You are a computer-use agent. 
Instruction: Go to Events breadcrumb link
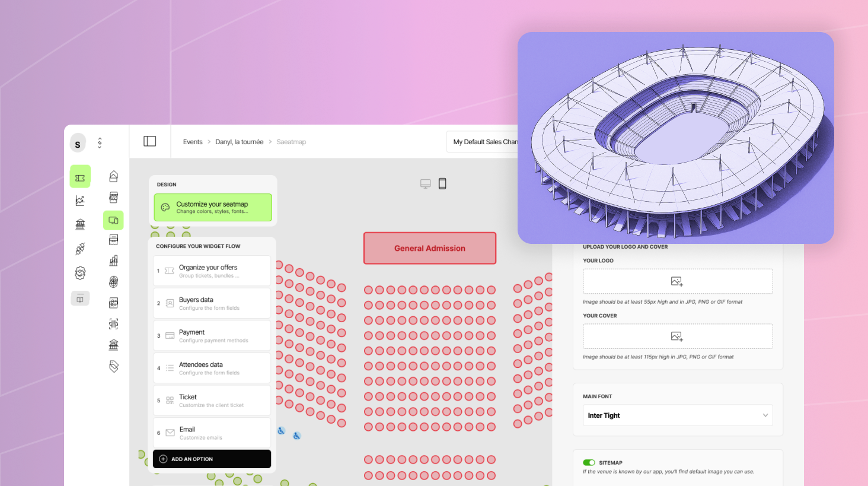(193, 142)
